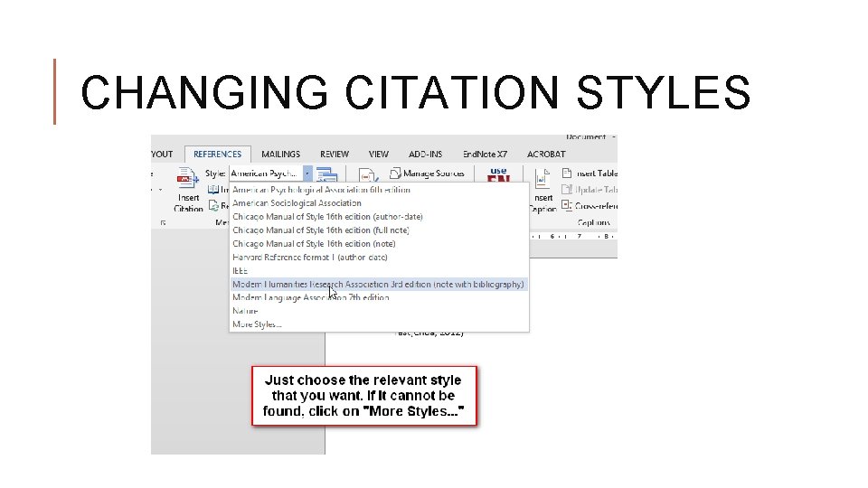Open the Style dropdown arrow
Screen dimensions: 868x488
point(307,174)
